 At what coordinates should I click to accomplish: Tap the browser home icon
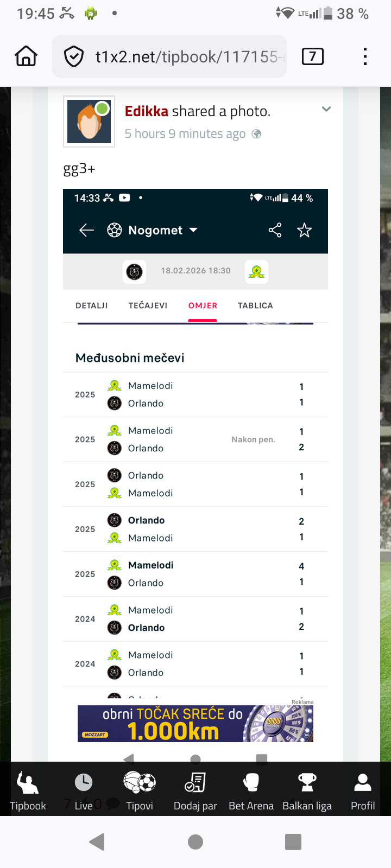point(26,56)
